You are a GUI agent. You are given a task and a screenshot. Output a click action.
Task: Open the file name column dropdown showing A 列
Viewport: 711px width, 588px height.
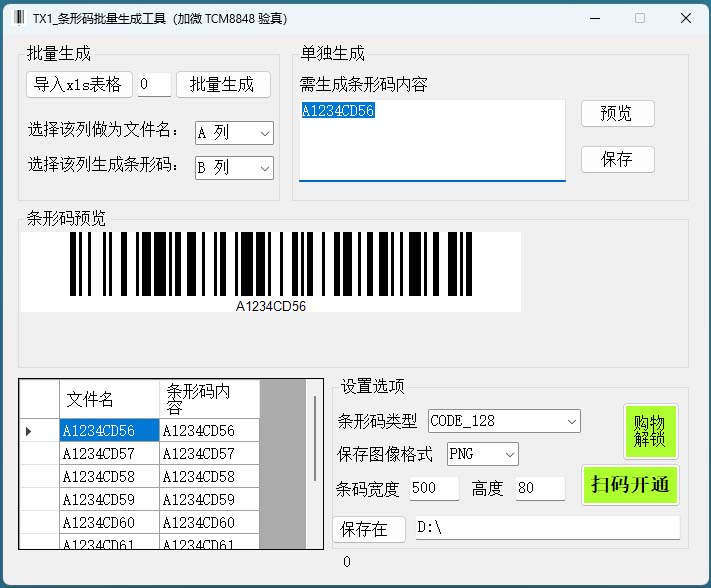click(234, 133)
